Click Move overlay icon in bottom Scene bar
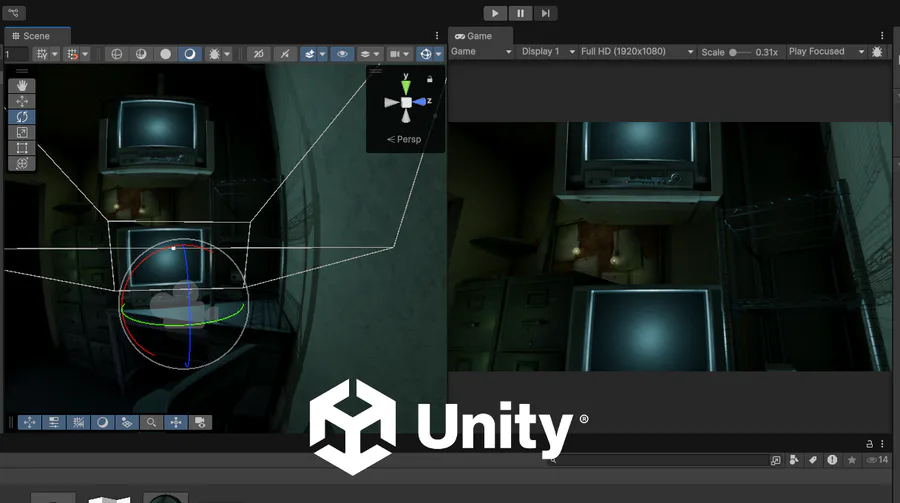900x503 pixels. coord(29,423)
